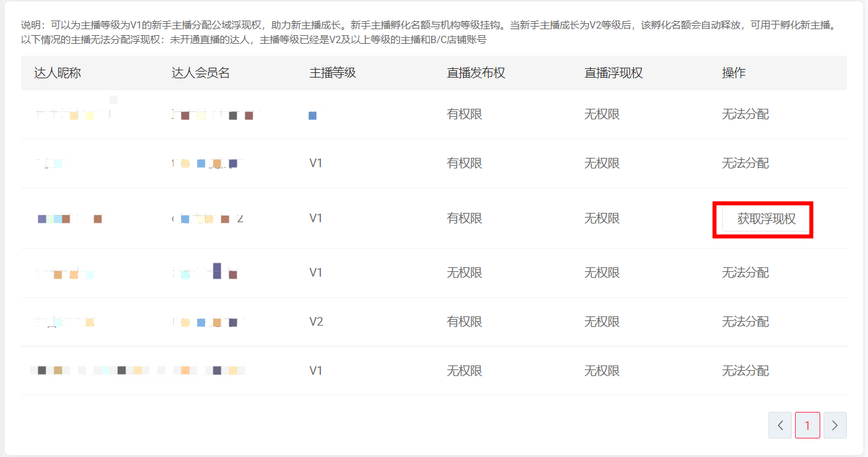Click the blue level icon in first row

click(x=312, y=115)
